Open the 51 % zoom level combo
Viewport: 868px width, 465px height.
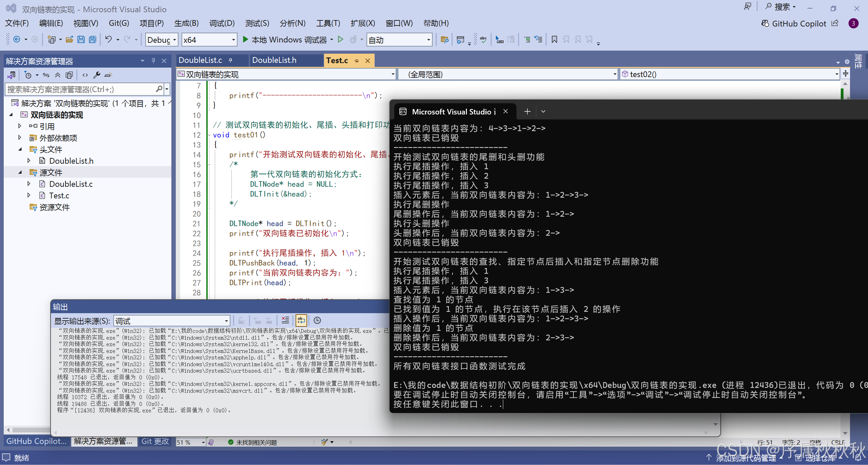point(191,442)
